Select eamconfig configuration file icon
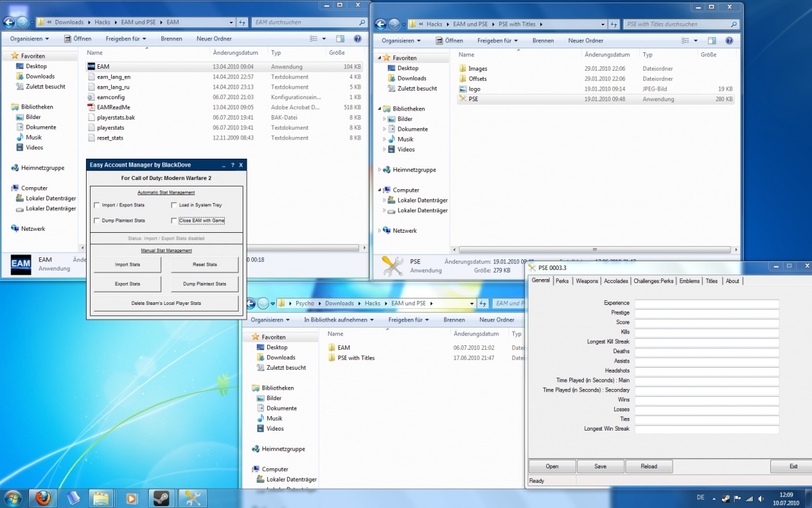 (92, 97)
